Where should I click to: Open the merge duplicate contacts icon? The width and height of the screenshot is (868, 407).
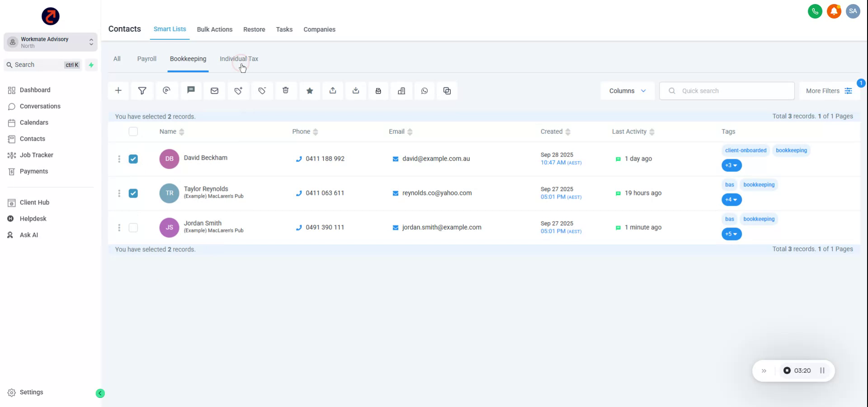pos(447,90)
